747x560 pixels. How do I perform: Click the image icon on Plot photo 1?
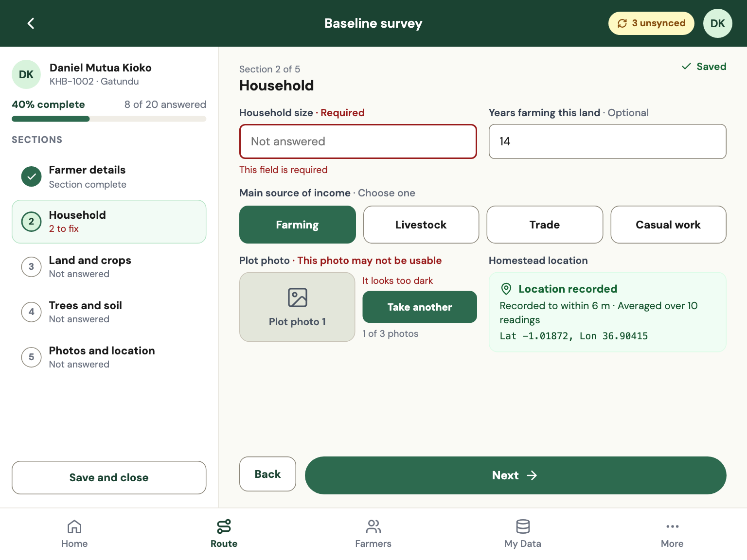[x=297, y=297]
